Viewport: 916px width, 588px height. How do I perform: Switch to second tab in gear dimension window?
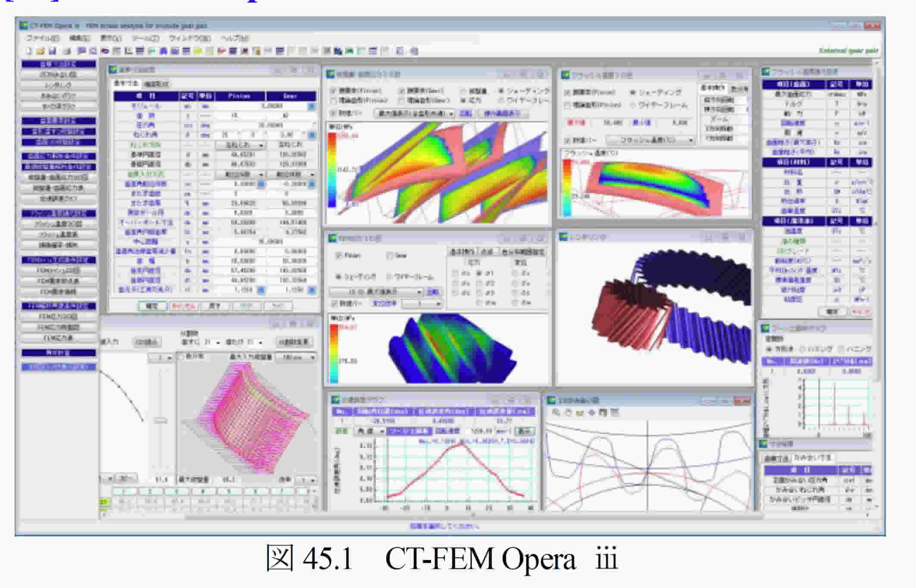click(156, 84)
